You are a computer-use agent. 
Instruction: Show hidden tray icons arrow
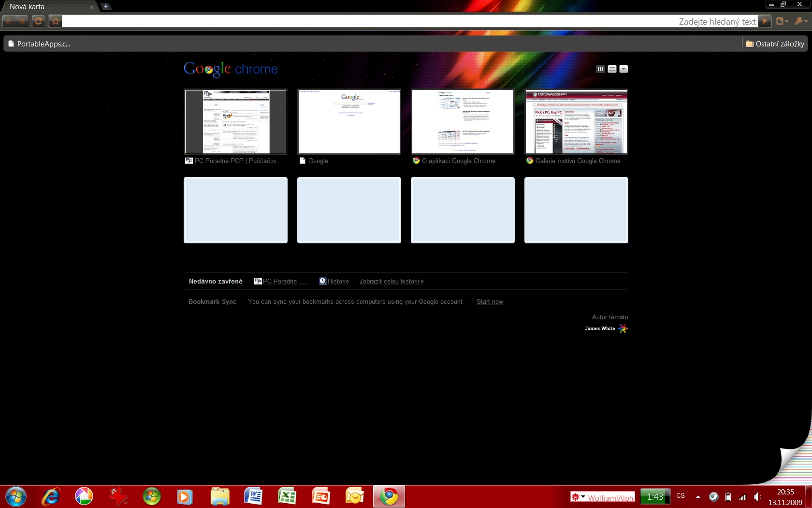pyautogui.click(x=698, y=497)
